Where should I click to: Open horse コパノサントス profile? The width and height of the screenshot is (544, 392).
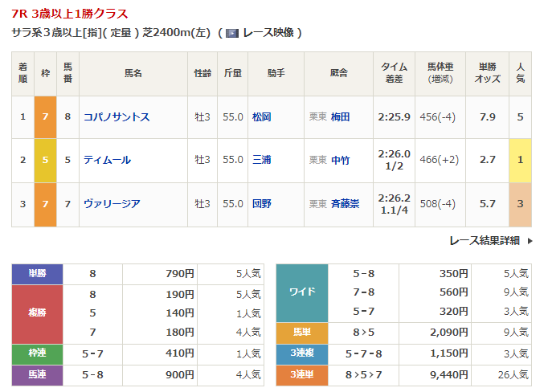click(x=117, y=117)
